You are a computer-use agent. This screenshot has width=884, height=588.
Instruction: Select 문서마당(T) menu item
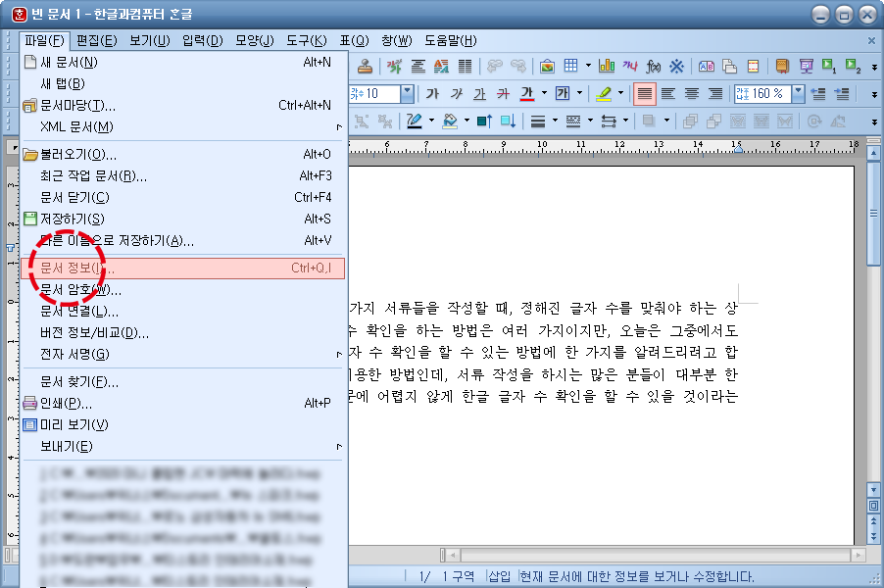(182, 106)
